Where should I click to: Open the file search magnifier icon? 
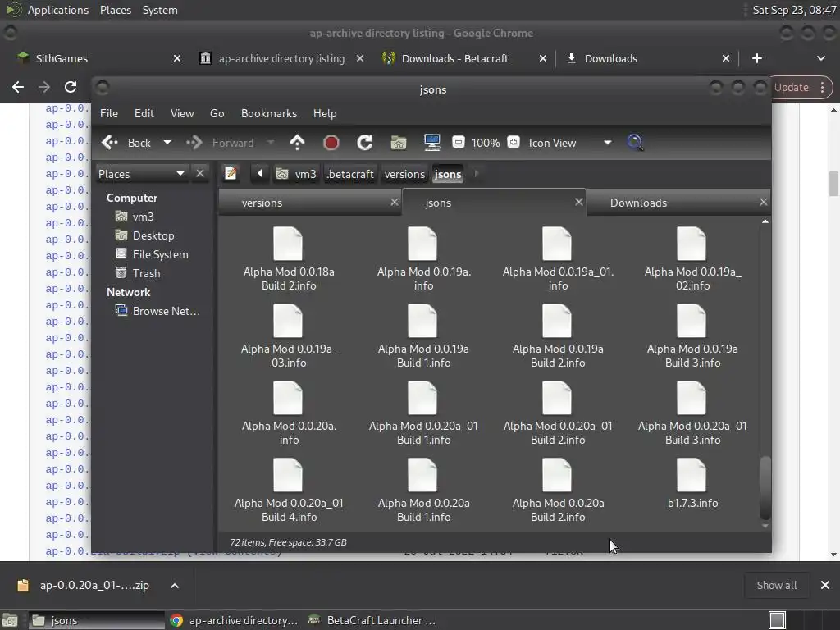[x=635, y=143]
